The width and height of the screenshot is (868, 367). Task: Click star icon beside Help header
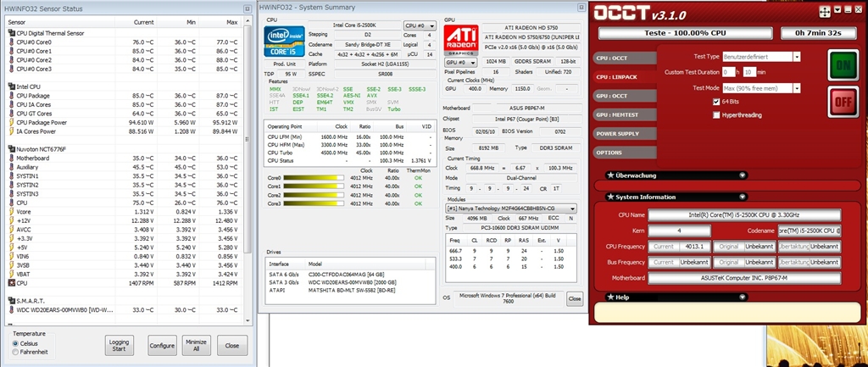tap(610, 297)
